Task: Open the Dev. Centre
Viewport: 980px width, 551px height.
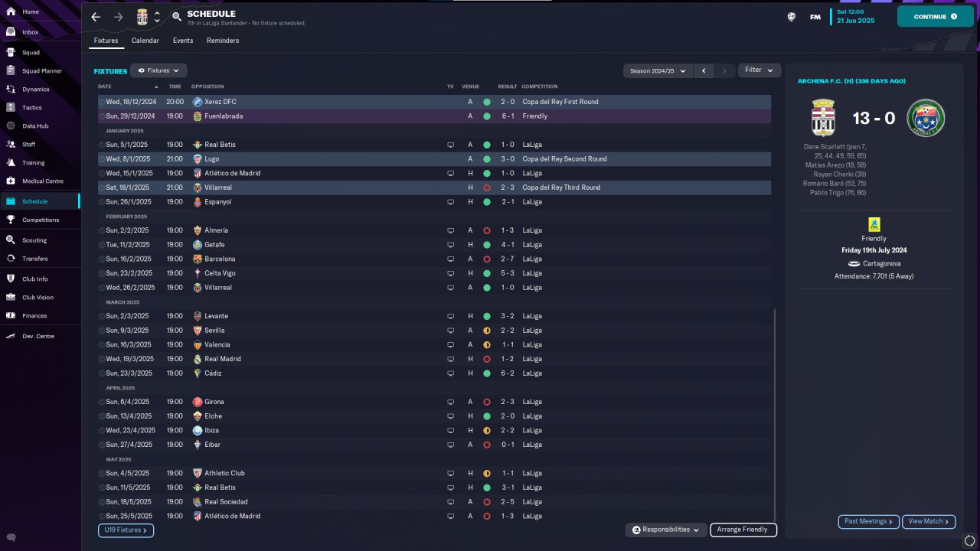Action: point(40,336)
